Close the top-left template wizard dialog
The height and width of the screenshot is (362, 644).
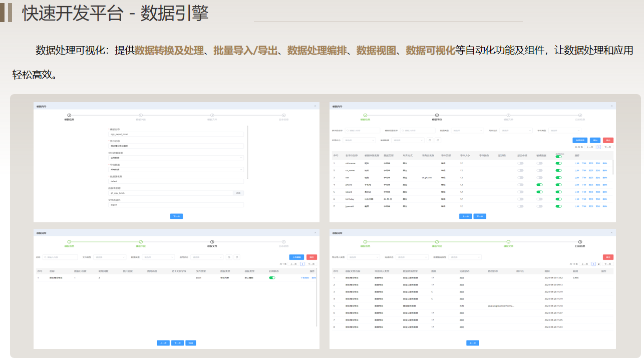315,106
